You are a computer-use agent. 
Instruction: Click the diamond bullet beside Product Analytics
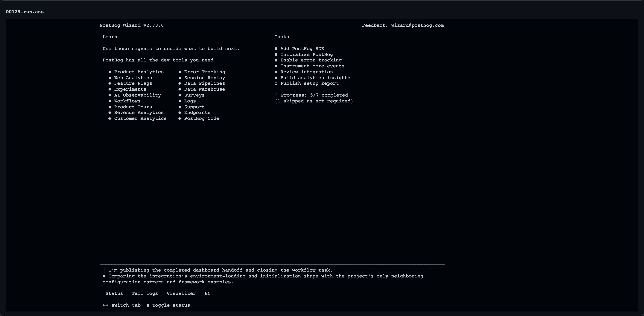(110, 72)
